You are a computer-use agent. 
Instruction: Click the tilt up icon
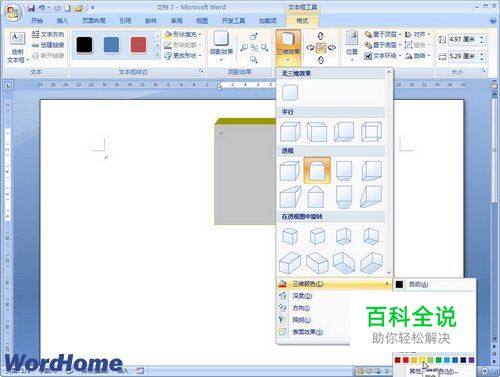pos(321,36)
